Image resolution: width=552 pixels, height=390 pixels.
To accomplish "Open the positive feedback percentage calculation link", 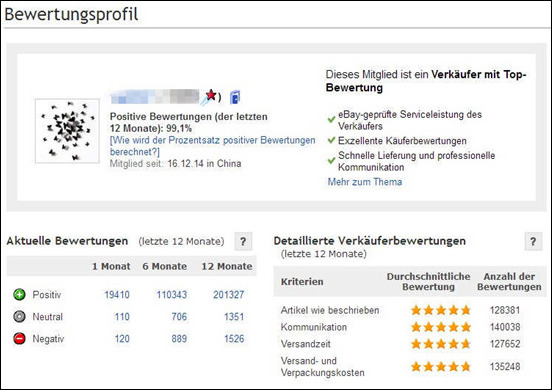I will (x=213, y=146).
